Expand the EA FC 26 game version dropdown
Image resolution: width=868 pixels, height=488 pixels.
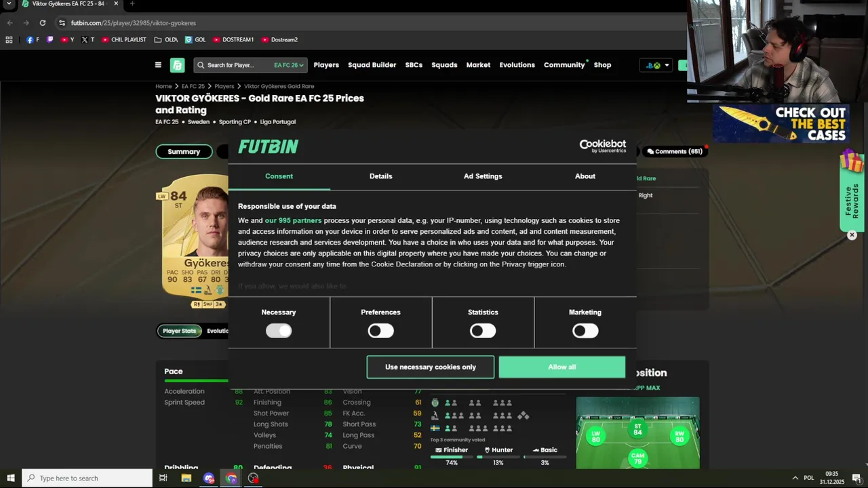(x=288, y=65)
